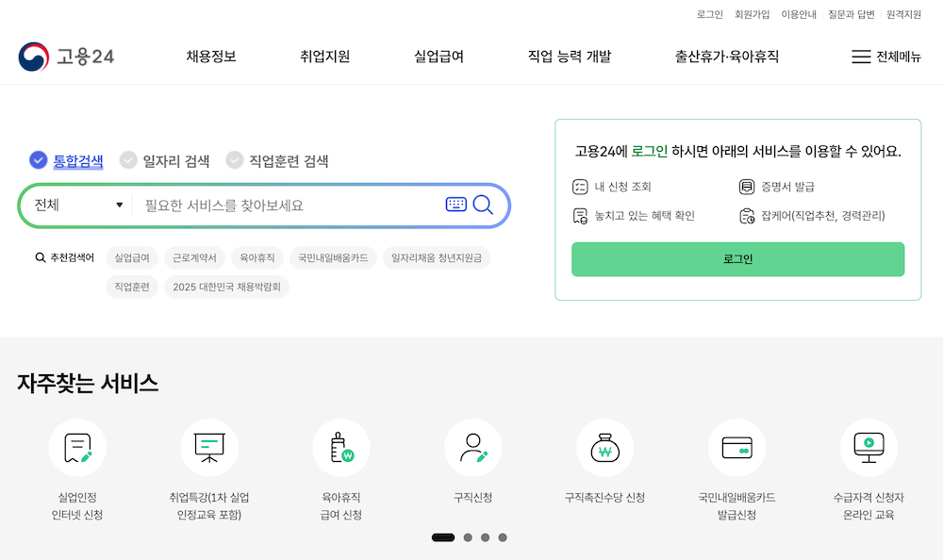Click the 구직촉진수당 신청 money bag icon
Viewport: 943px width, 560px height.
tap(605, 448)
